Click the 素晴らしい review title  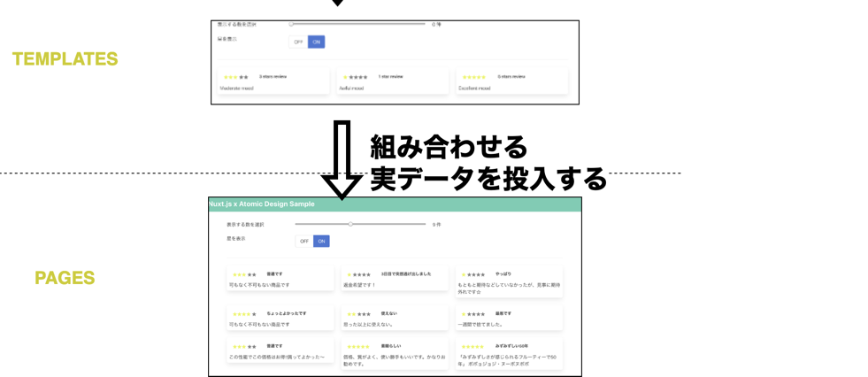coord(391,346)
